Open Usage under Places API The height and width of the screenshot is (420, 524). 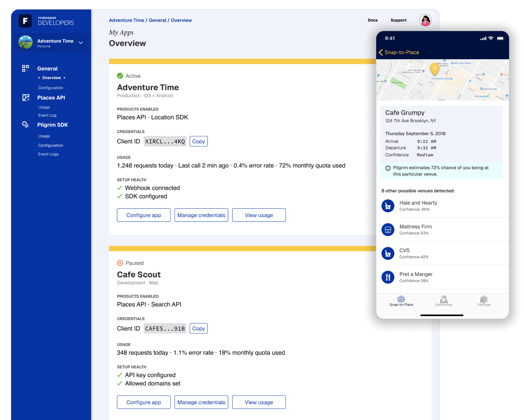pos(44,107)
